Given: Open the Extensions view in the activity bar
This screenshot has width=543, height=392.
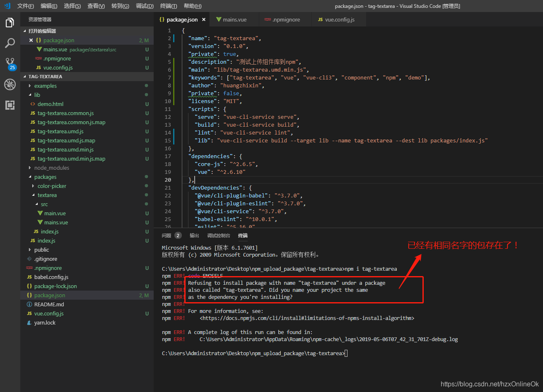Looking at the screenshot, I should (10, 105).
